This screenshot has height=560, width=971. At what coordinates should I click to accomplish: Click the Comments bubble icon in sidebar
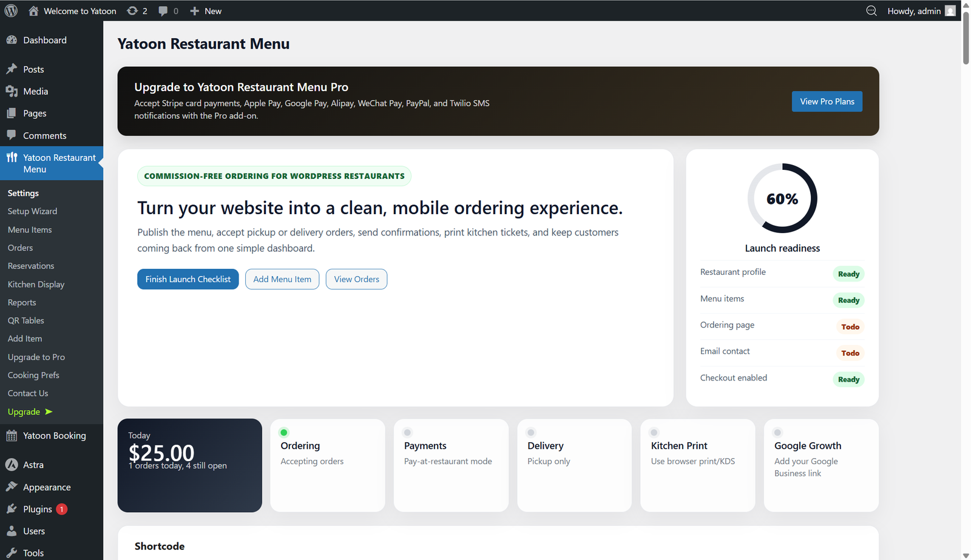[12, 135]
